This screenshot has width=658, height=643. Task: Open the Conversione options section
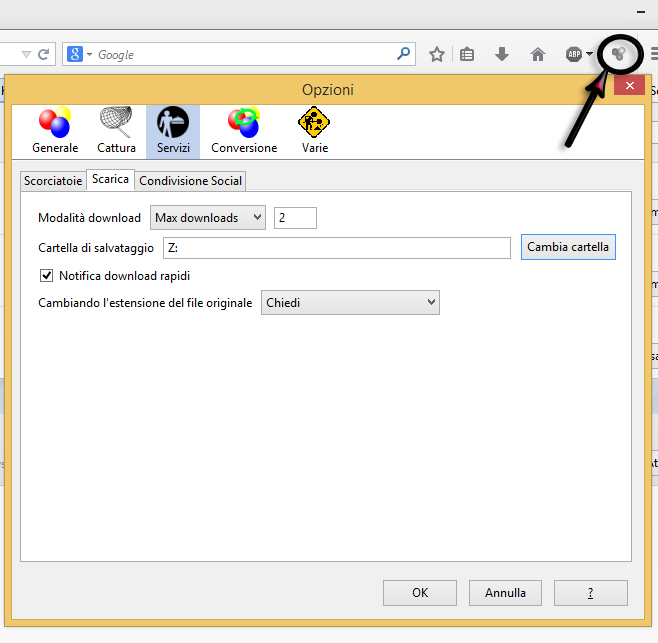click(244, 131)
